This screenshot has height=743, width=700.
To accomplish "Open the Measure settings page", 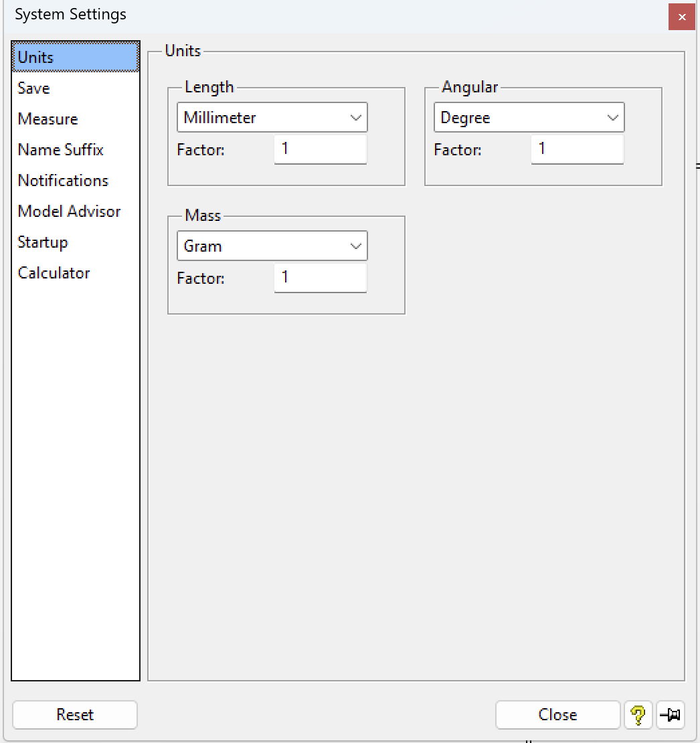I will (48, 118).
